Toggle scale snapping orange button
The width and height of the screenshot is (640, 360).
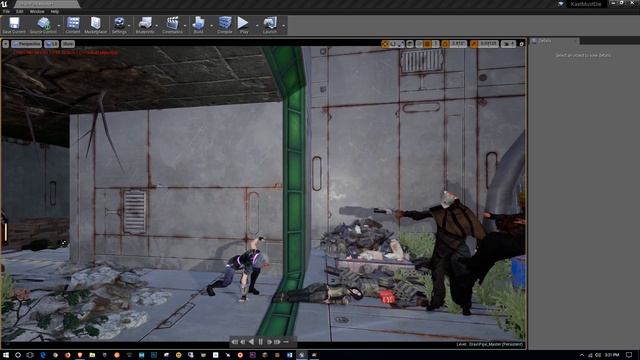click(x=473, y=44)
